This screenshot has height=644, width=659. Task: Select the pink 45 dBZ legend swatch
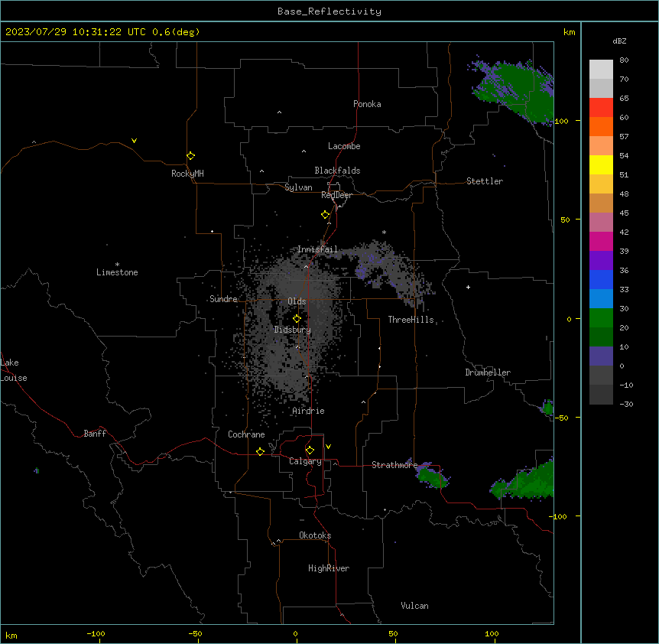coord(601,222)
